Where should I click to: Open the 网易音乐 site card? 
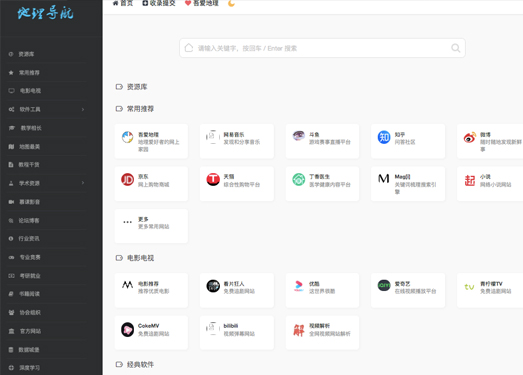(237, 141)
